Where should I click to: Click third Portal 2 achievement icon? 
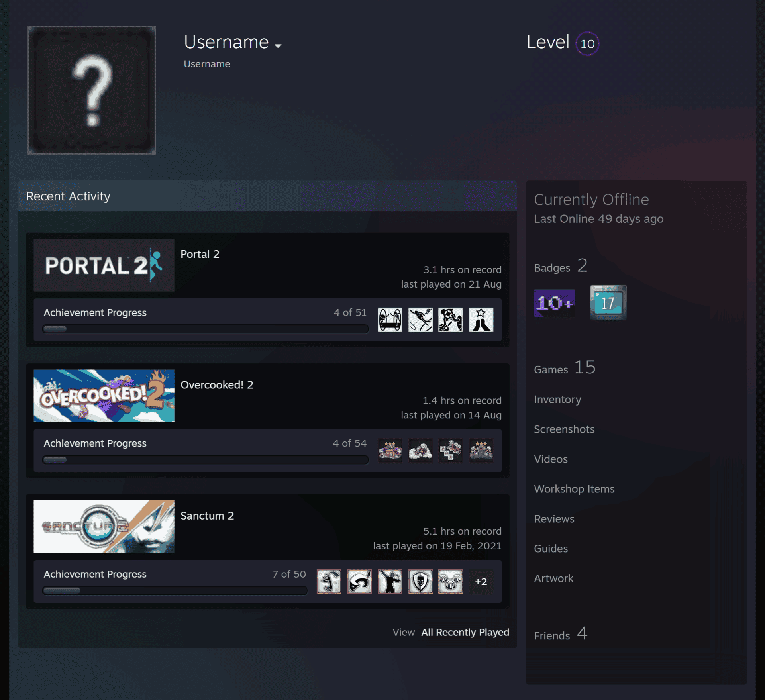tap(451, 320)
